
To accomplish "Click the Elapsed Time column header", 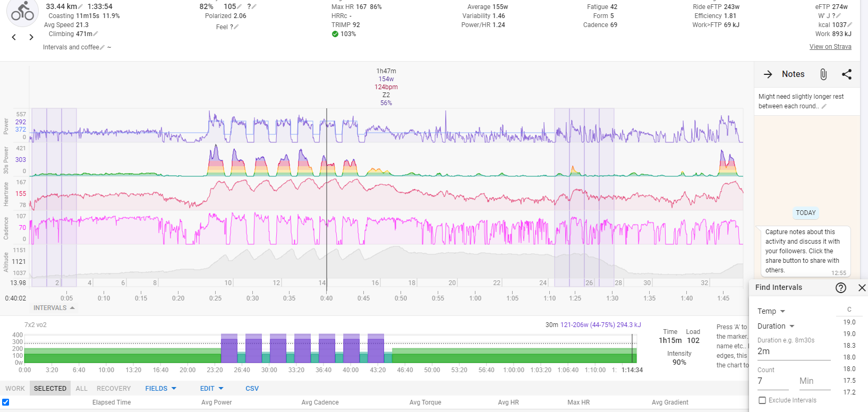I will (112, 402).
